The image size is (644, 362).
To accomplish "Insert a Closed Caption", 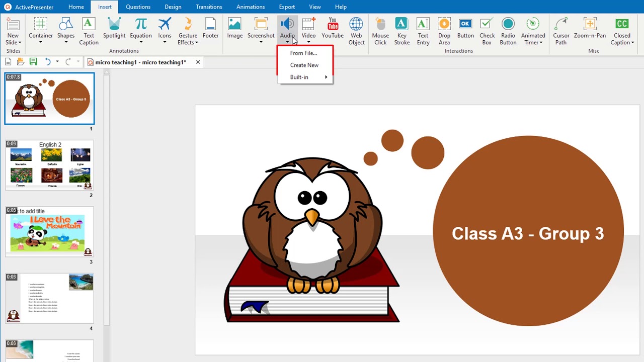I will [x=622, y=31].
